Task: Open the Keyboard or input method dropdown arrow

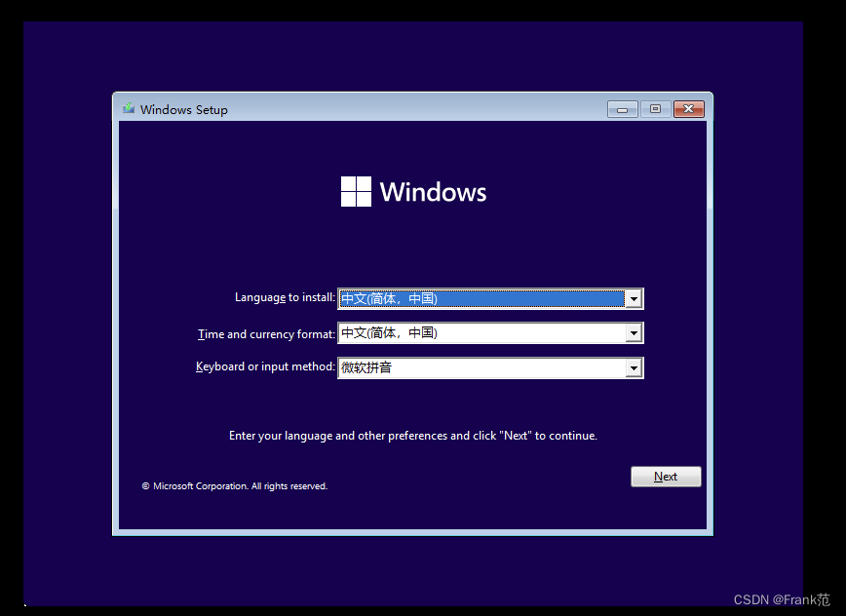Action: 634,367
